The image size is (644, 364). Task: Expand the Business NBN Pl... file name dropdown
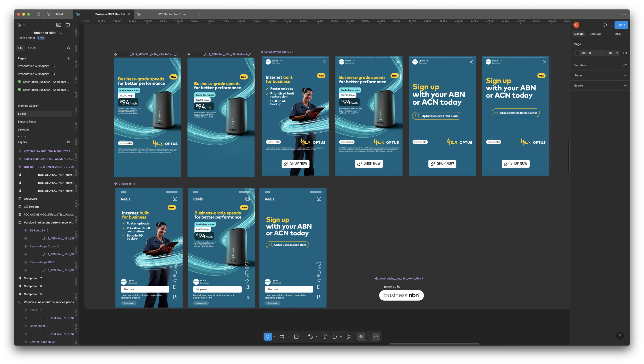(68, 33)
